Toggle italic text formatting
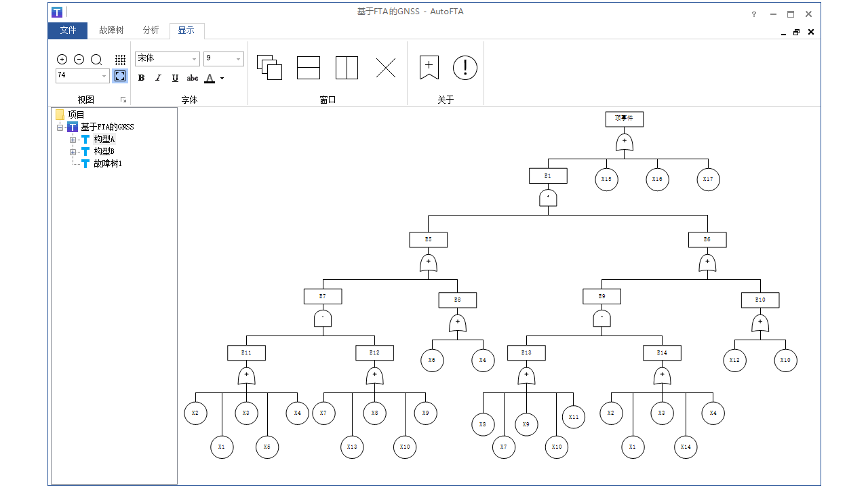Screen dimensions: 868x488 (x=158, y=78)
